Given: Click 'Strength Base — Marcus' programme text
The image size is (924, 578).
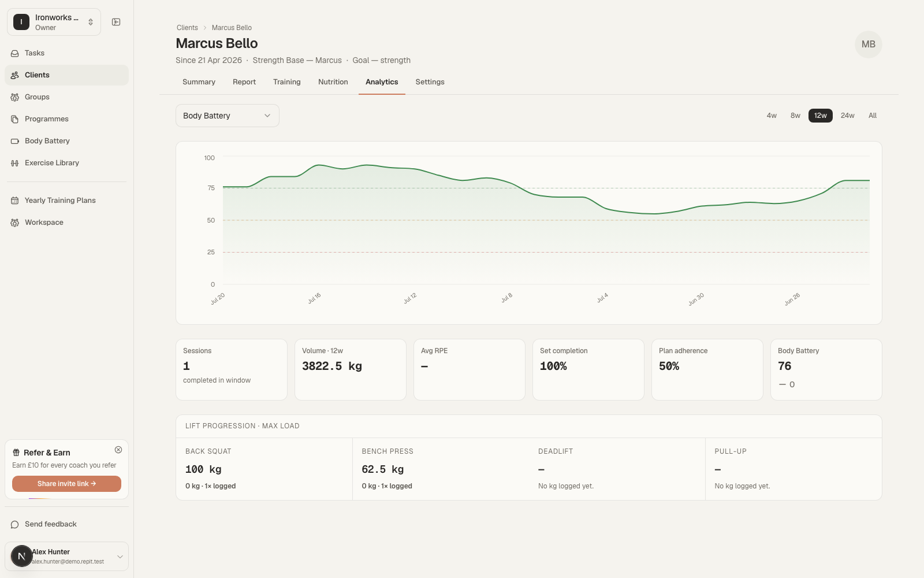Looking at the screenshot, I should (297, 60).
